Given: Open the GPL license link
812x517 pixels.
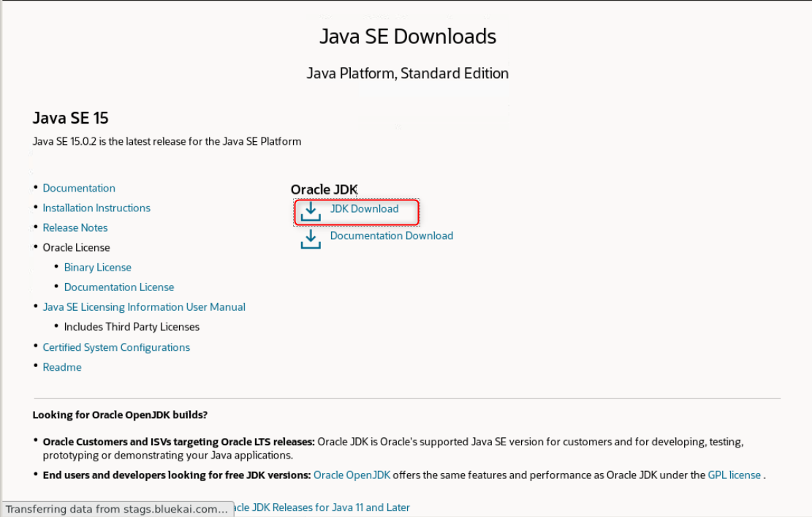Looking at the screenshot, I should point(735,475).
